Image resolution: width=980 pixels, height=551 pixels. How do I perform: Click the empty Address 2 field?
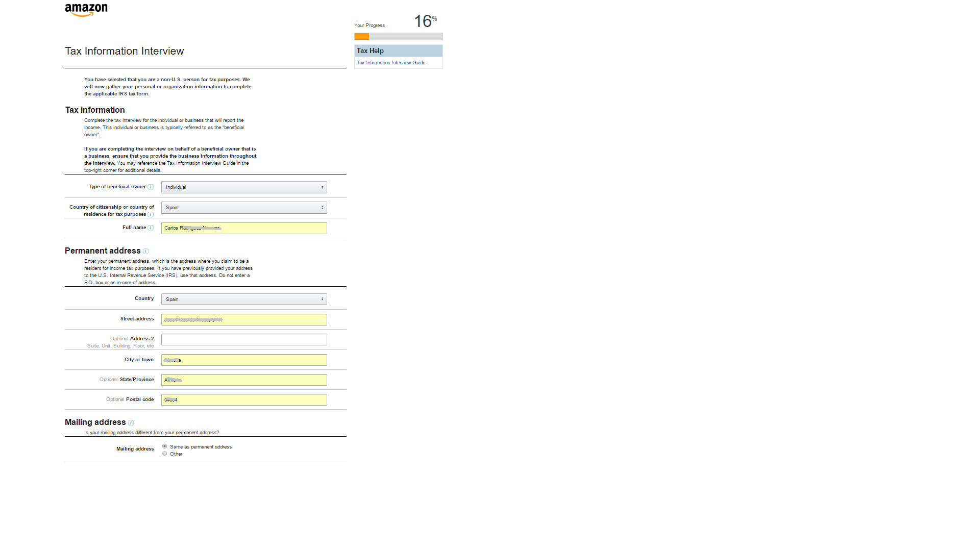tap(244, 340)
